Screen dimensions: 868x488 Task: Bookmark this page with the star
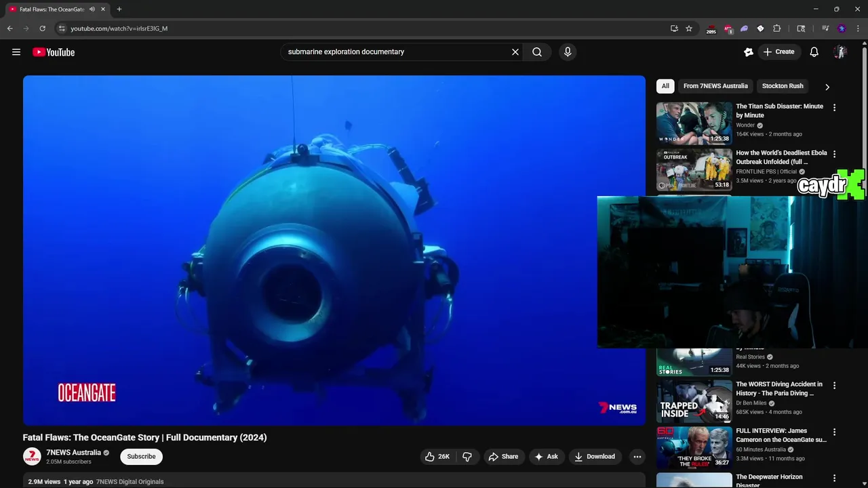689,28
